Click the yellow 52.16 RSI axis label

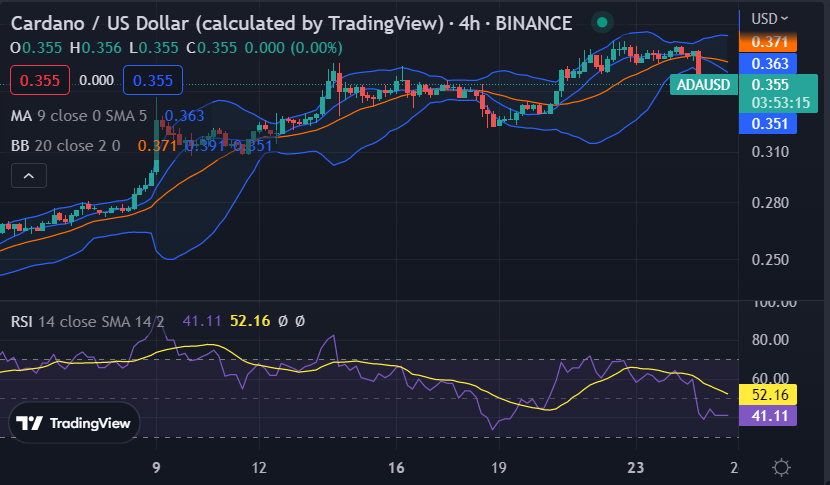[768, 394]
